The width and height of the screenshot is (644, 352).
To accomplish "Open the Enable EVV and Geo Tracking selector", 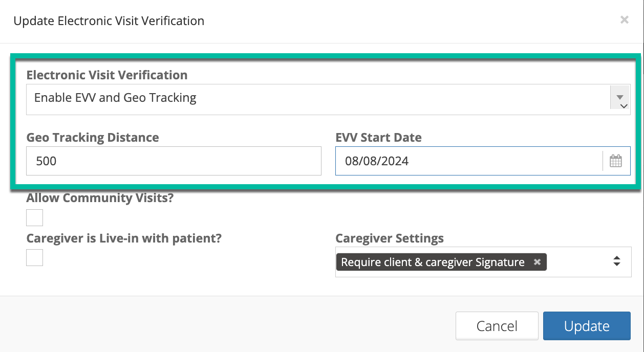I will point(328,97).
